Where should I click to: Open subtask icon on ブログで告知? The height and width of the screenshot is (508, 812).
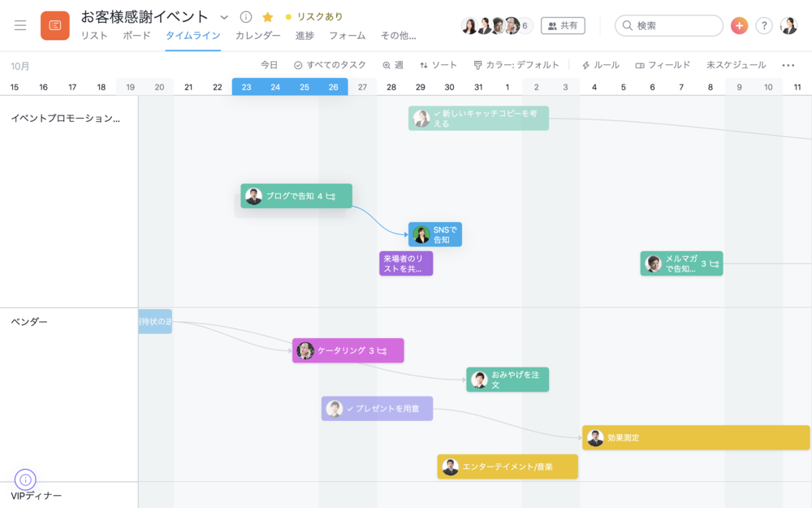(331, 196)
